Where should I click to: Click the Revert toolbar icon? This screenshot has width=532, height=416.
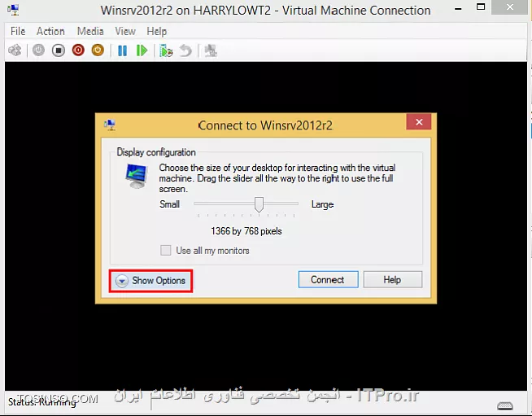coord(185,51)
